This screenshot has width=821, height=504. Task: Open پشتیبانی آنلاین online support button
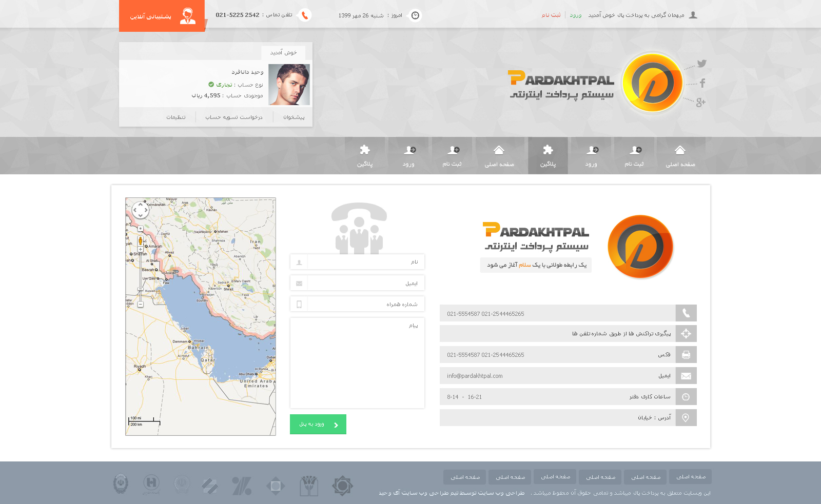(x=162, y=16)
